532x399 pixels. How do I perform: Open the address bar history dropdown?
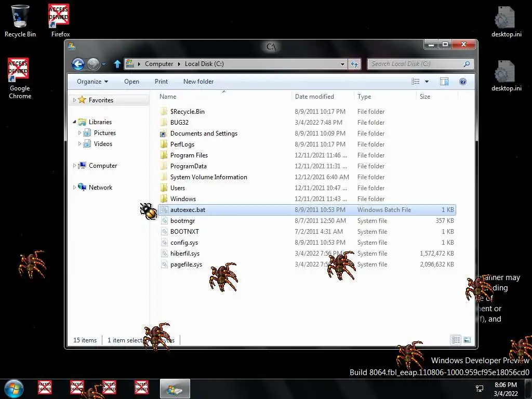pos(343,64)
